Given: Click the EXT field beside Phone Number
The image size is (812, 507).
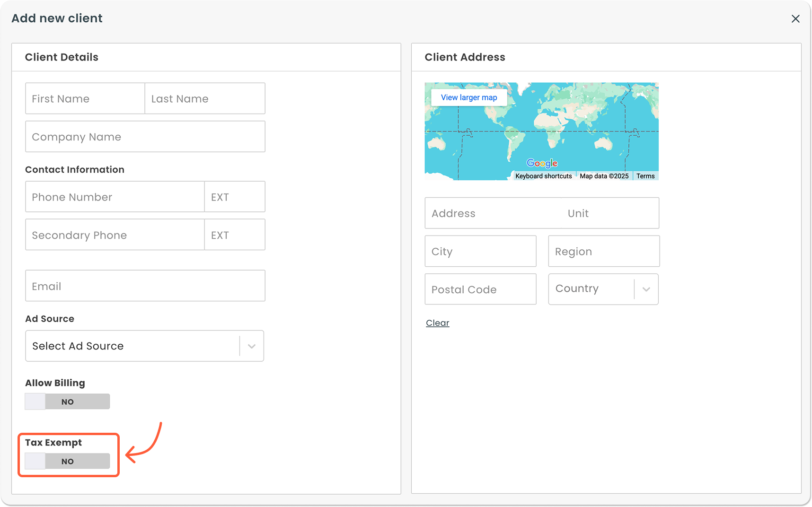Looking at the screenshot, I should (x=235, y=197).
